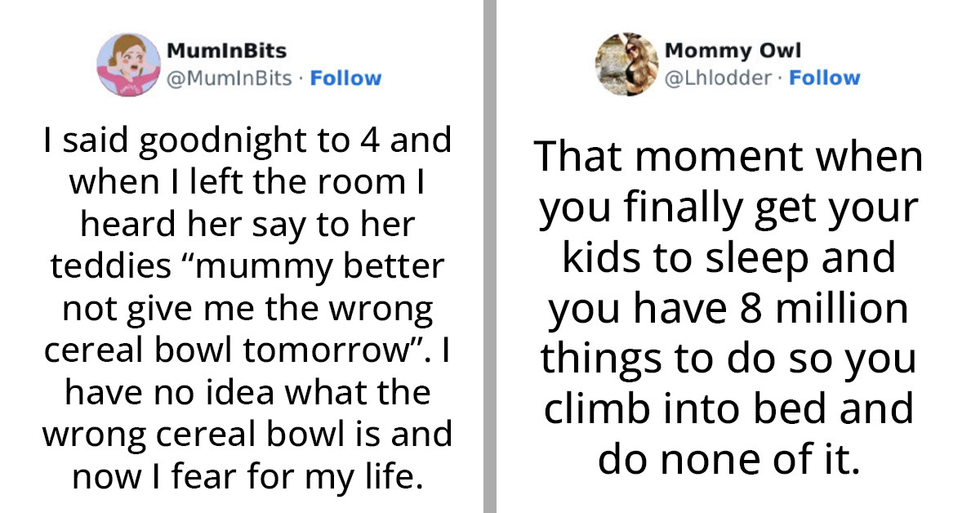This screenshot has width=980, height=513.
Task: Click the Follow link next to @MumInBits
Action: click(346, 78)
